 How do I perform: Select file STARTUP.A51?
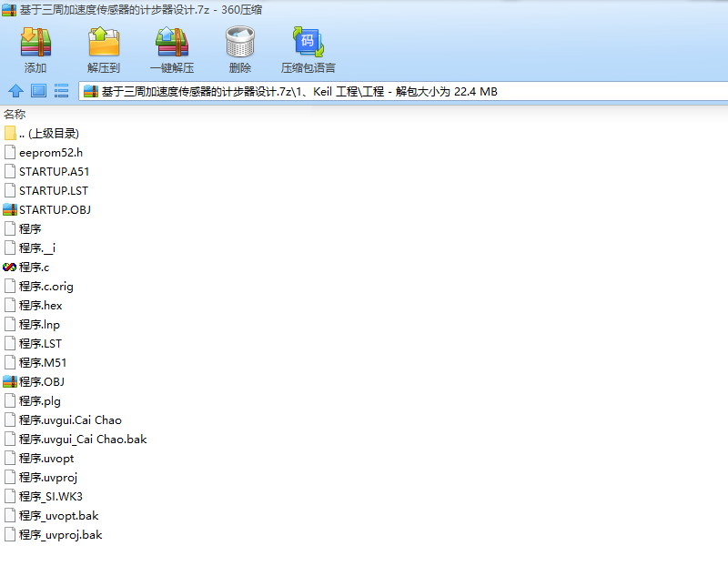(46, 172)
